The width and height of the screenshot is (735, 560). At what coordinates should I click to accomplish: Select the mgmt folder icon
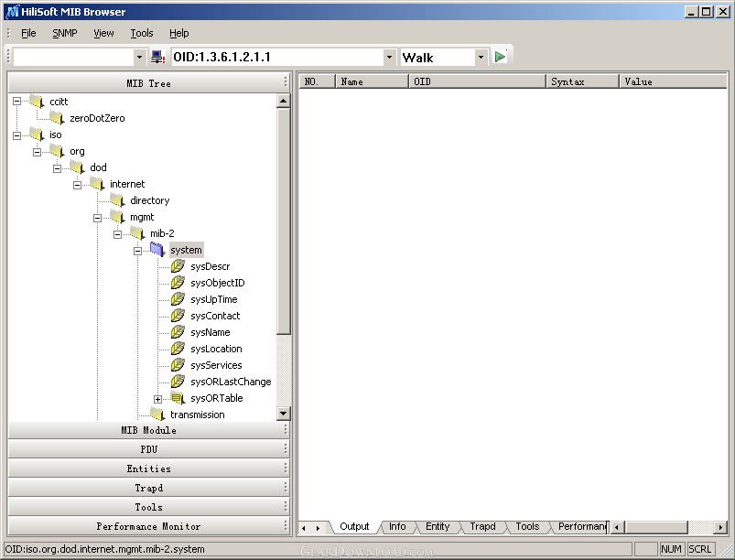click(117, 217)
